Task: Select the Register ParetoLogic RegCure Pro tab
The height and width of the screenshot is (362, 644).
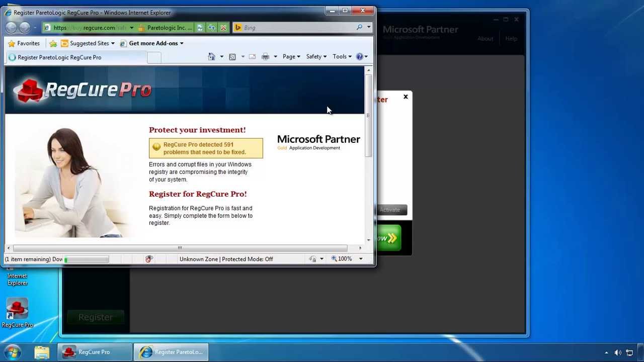Action: (x=75, y=57)
